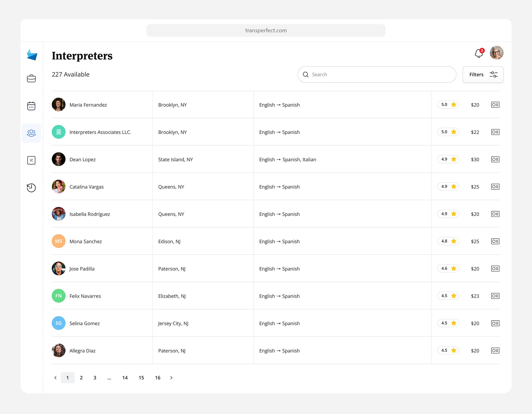Open profile card icon for Allegra Diaz
This screenshot has width=532, height=414.
[x=495, y=351]
